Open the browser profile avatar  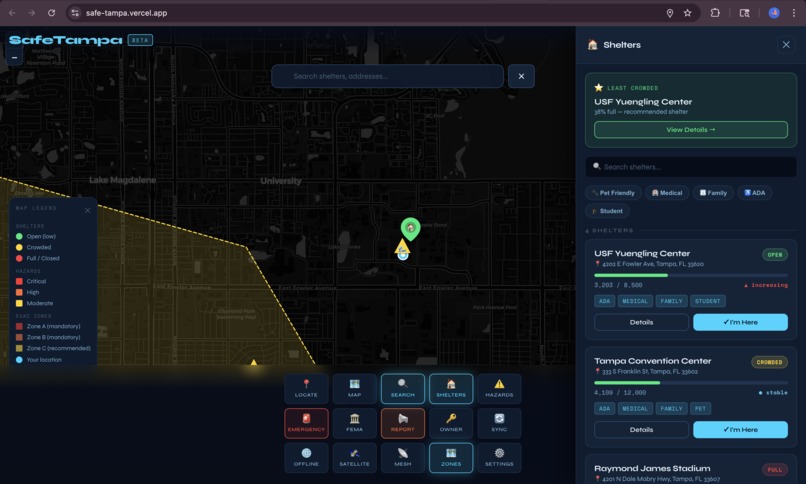[774, 13]
